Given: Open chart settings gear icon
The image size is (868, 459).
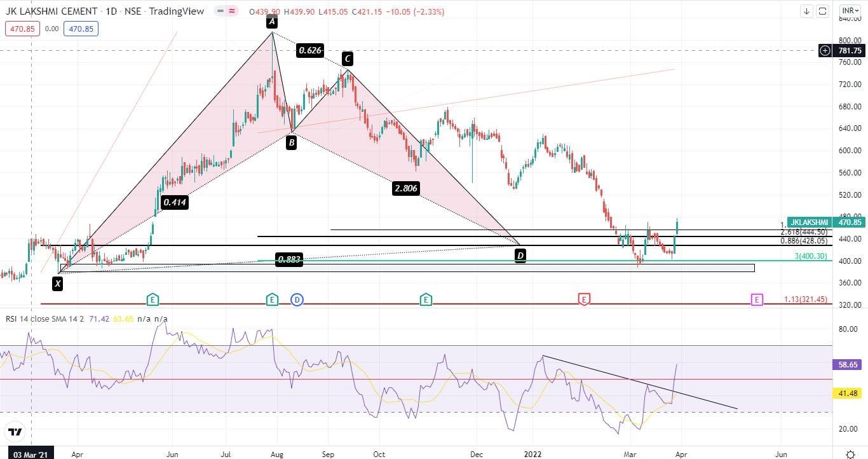Looking at the screenshot, I should [x=850, y=453].
